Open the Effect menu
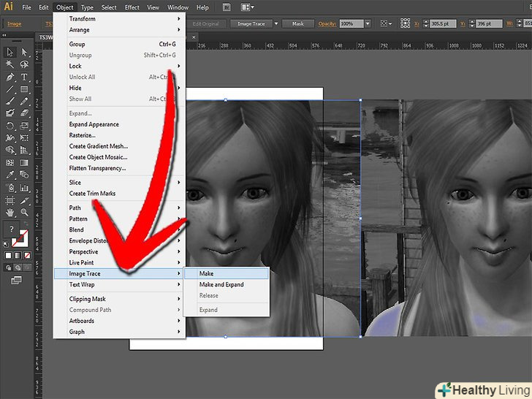Screen dimensions: 532x399 [x=132, y=7]
